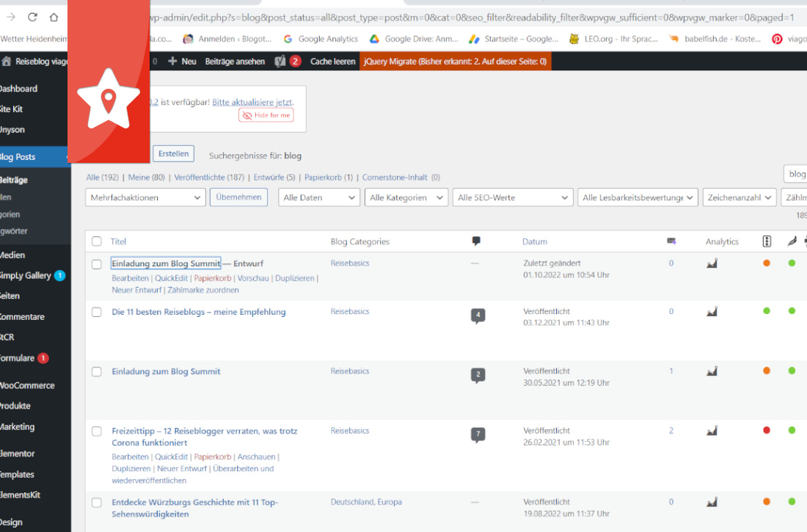The width and height of the screenshot is (807, 532).
Task: Select all posts via header checkbox
Action: click(x=96, y=241)
